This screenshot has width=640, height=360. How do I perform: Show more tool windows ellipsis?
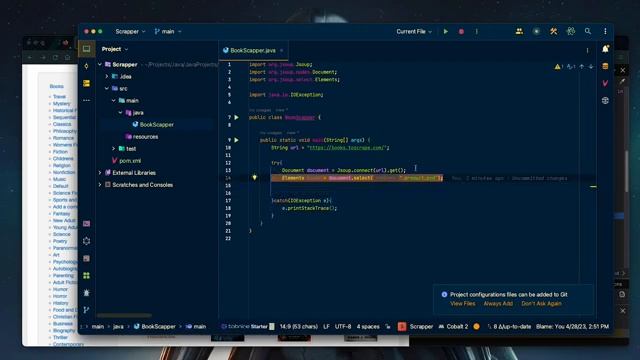tap(87, 100)
